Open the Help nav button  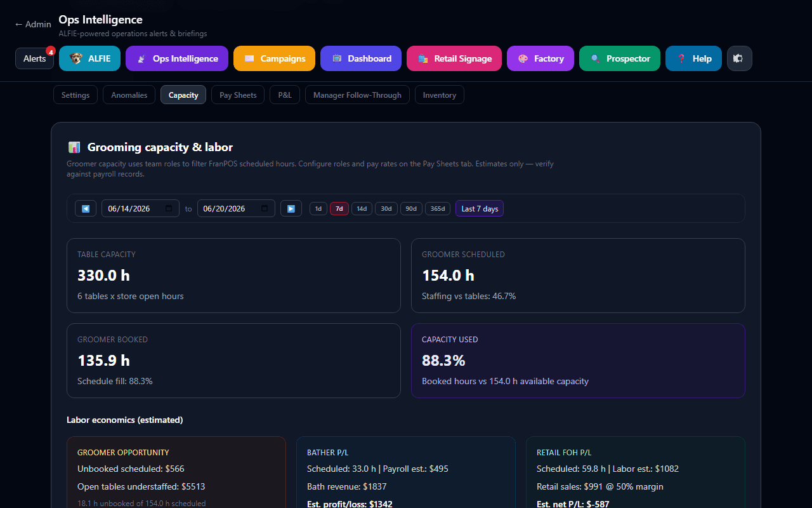[x=693, y=58]
